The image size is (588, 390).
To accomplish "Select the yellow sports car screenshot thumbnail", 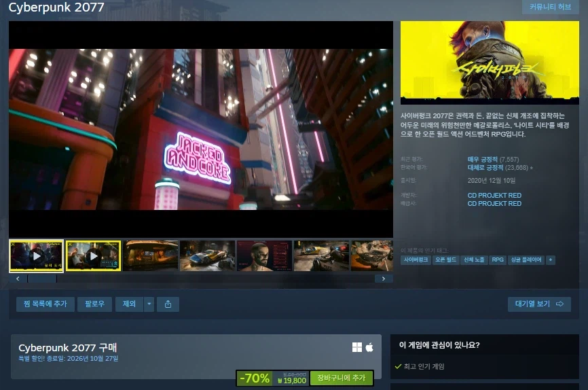I will point(207,256).
